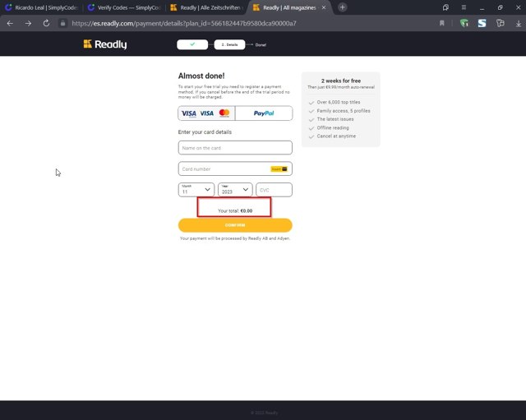Click the card icon in Card number field
Screen dimensions: 526x420
tap(279, 169)
